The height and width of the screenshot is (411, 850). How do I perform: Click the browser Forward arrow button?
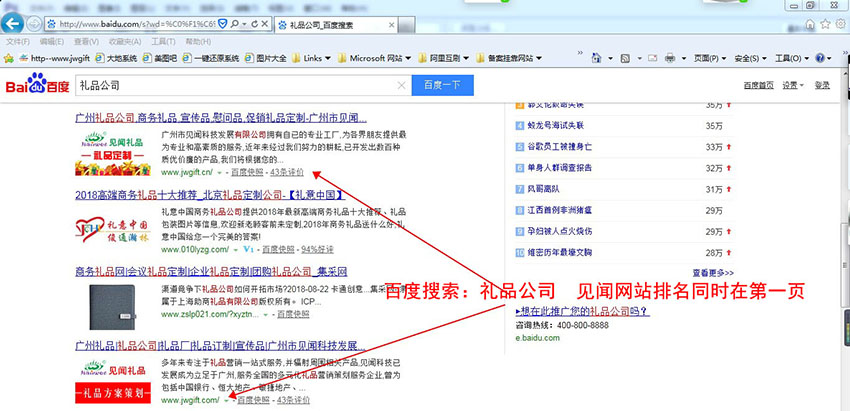point(34,24)
